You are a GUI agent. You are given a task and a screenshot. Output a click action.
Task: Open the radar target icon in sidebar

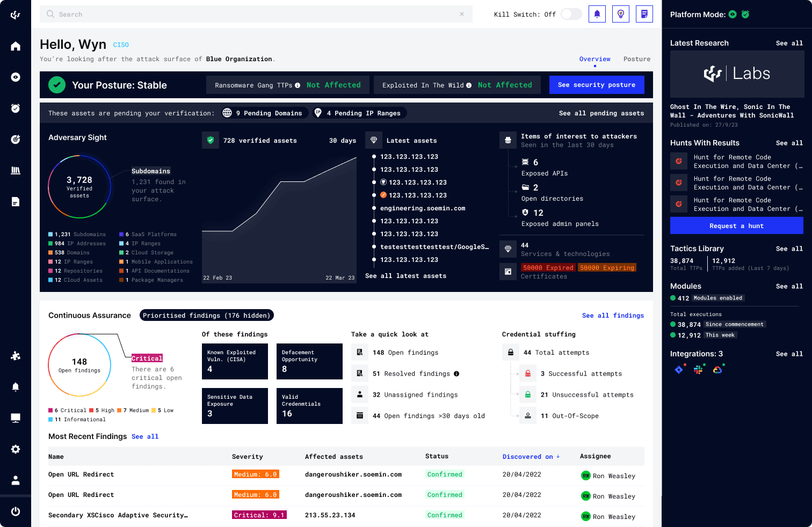[x=16, y=140]
